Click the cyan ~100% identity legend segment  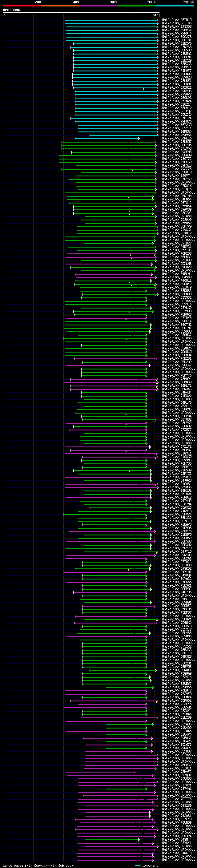[175, 6]
